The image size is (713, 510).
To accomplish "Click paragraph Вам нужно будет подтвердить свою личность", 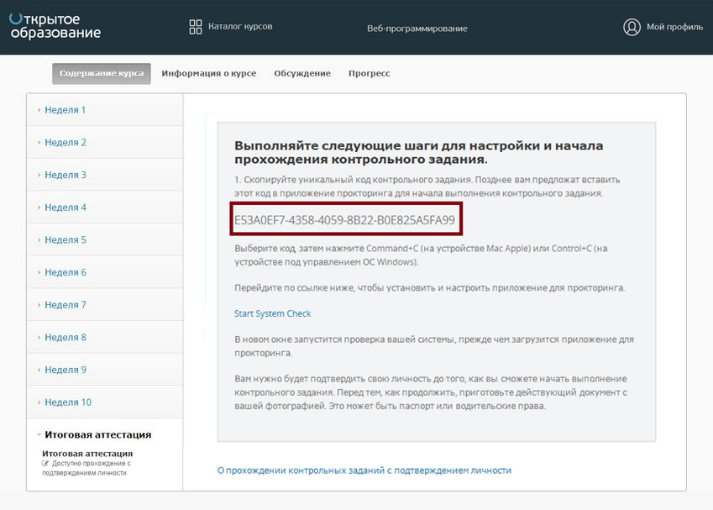I will [x=431, y=392].
